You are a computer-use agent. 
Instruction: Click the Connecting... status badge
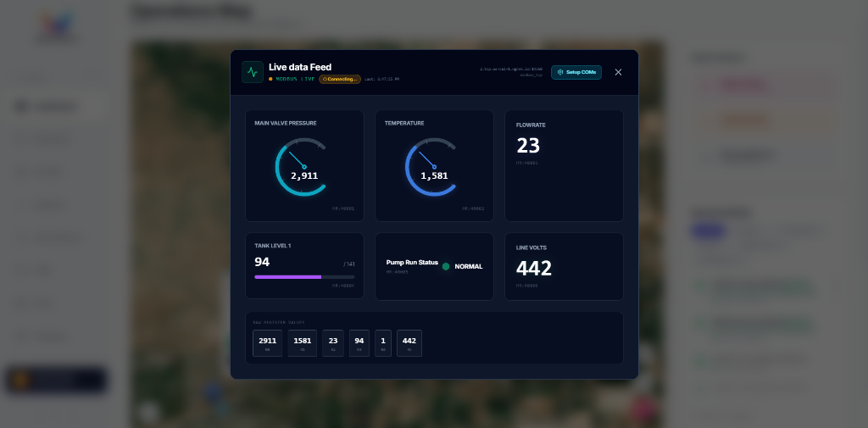340,79
